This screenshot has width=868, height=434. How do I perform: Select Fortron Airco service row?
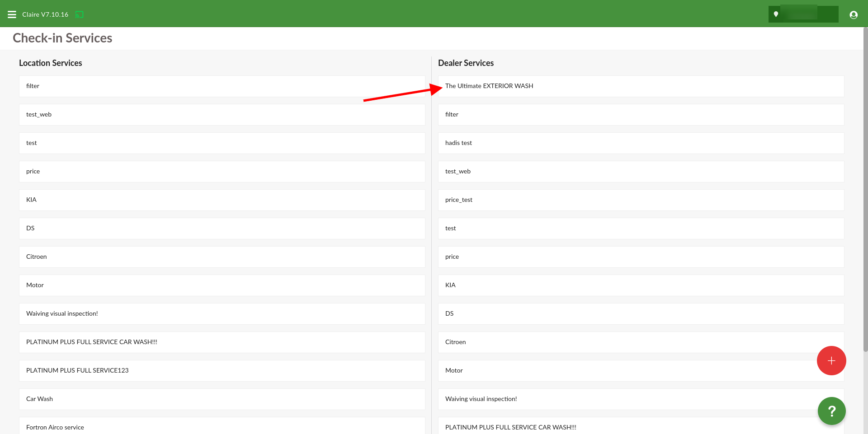pos(222,427)
